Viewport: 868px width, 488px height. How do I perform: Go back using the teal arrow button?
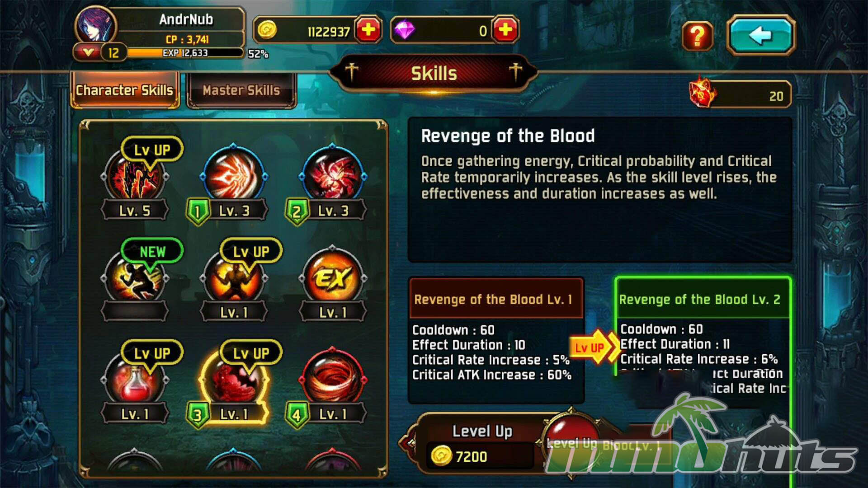pyautogui.click(x=760, y=35)
